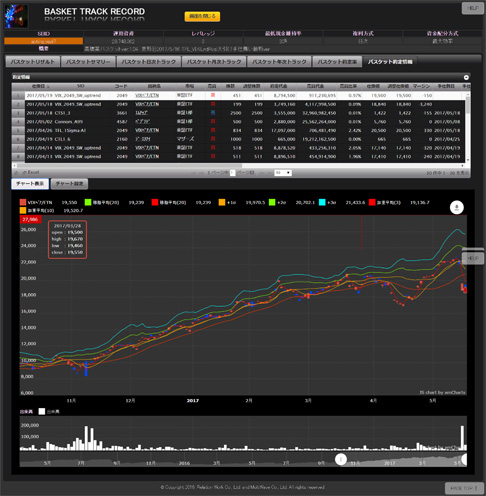Open the バスケットリザルト tab

pos(33,62)
